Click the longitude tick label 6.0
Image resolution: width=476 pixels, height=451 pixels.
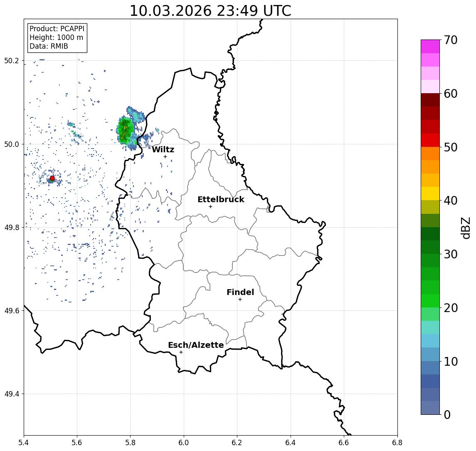[184, 442]
